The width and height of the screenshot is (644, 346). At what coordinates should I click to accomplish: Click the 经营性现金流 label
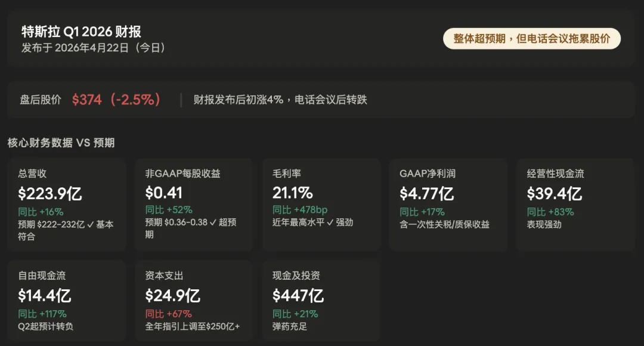pyautogui.click(x=555, y=174)
